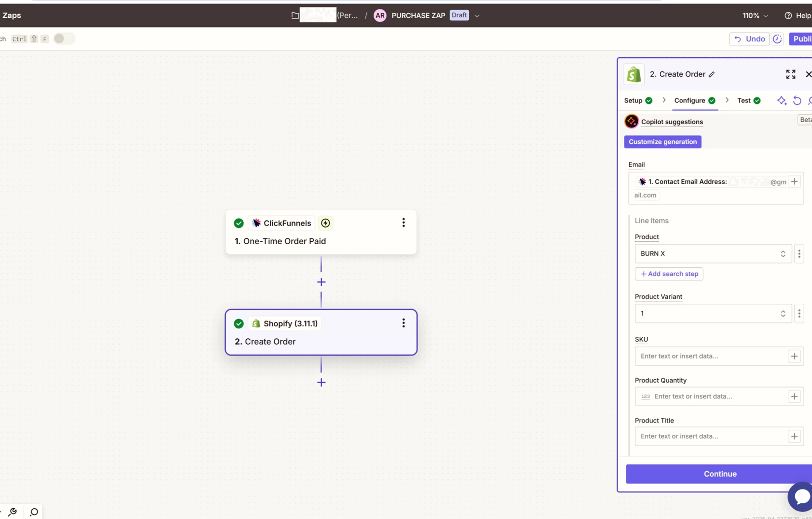Click the ClickFunnels app logo
Image resolution: width=812 pixels, height=519 pixels.
(256, 223)
